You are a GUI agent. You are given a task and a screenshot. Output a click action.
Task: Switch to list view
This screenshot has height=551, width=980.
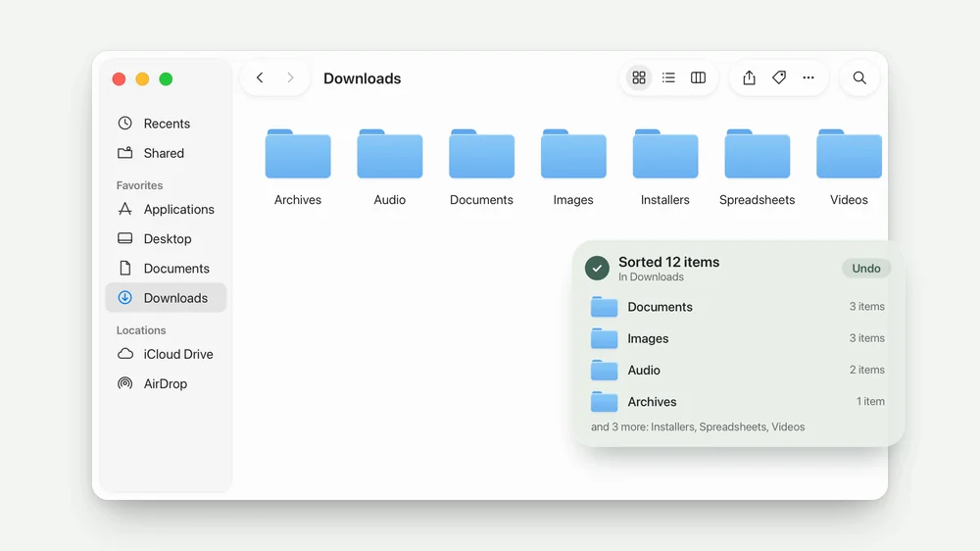(x=668, y=77)
